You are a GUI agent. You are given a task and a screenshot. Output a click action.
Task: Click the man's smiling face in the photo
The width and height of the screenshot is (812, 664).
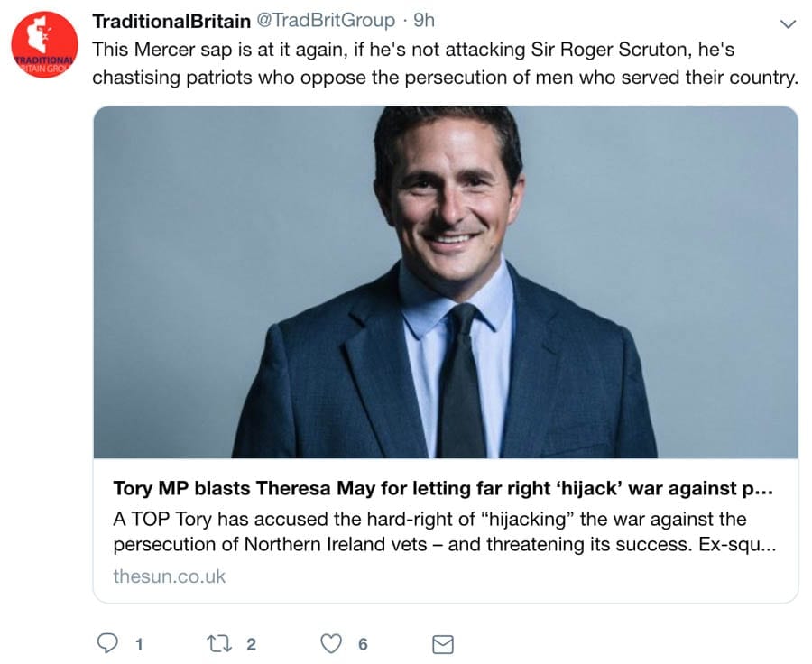(x=448, y=194)
